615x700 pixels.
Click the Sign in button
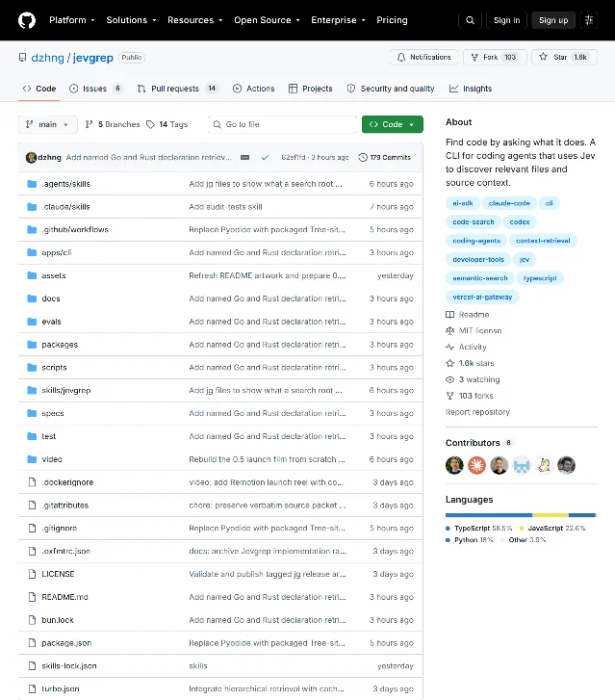tap(506, 20)
